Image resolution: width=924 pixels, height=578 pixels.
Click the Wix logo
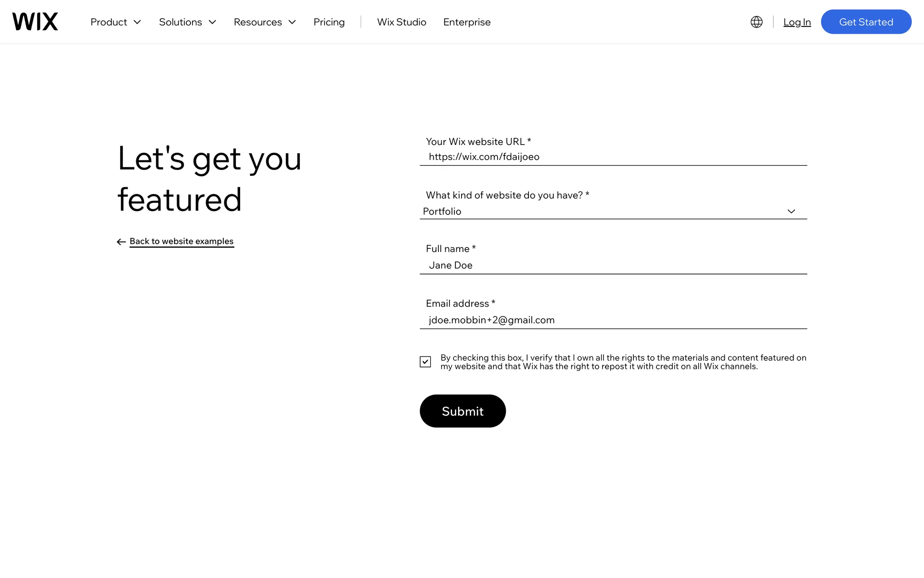[x=35, y=22]
